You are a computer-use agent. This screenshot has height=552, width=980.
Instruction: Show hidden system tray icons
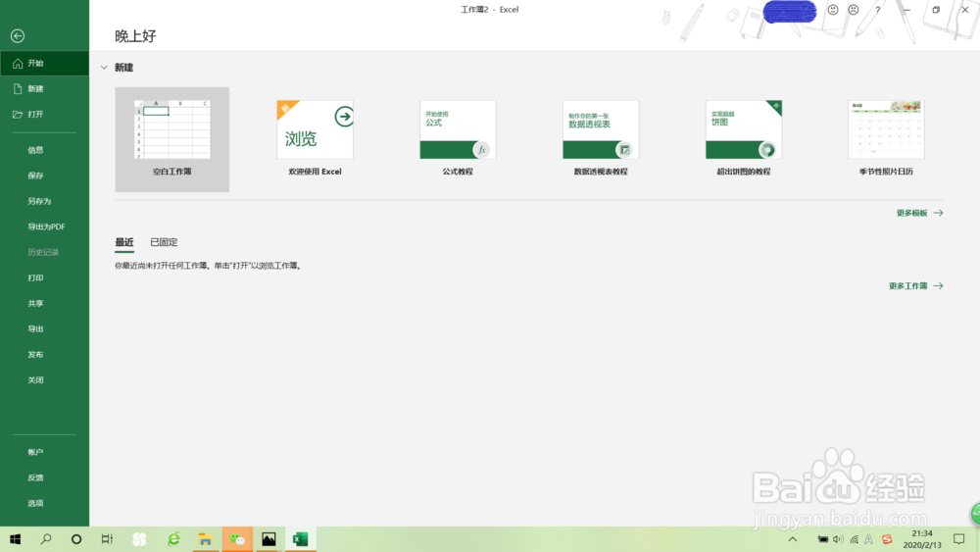click(x=793, y=539)
